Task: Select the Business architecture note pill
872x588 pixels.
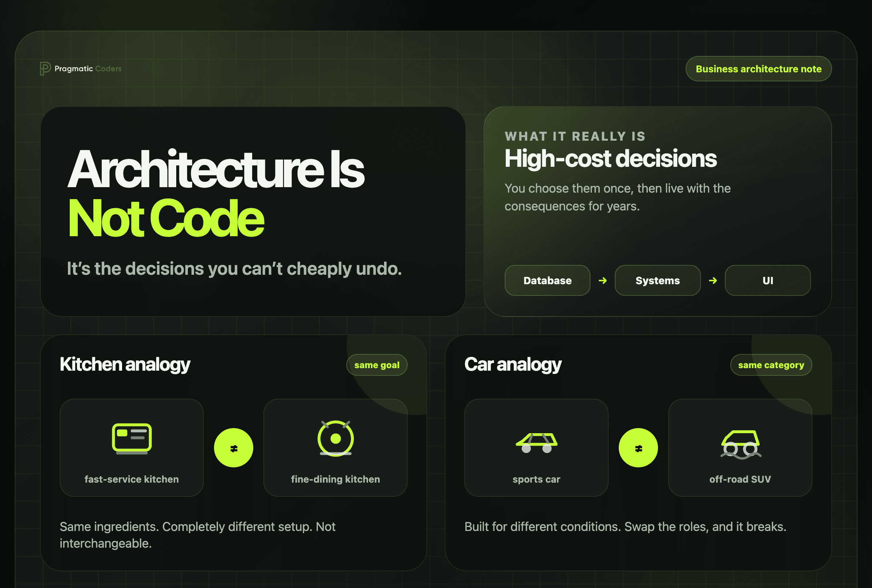Action: click(x=758, y=69)
